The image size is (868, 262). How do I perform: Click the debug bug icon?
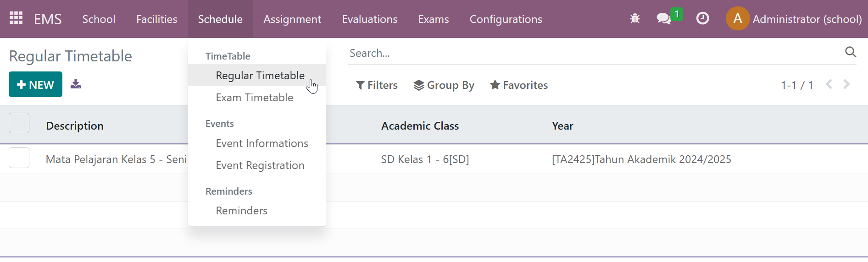click(635, 19)
